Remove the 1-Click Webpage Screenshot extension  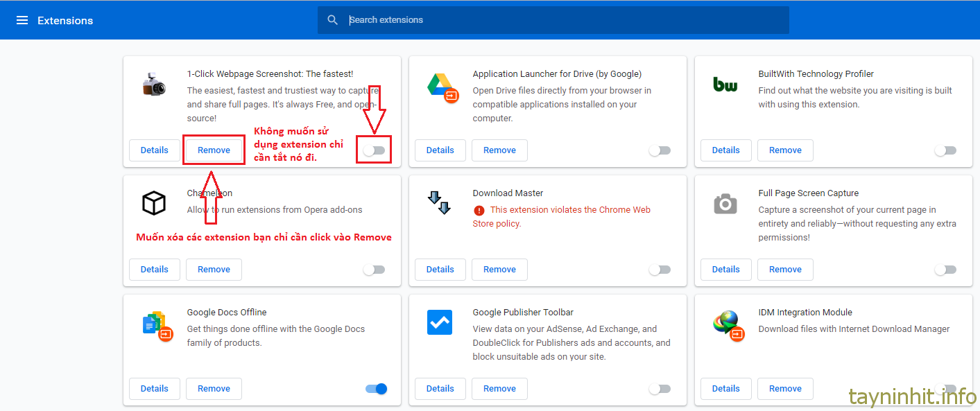(214, 150)
